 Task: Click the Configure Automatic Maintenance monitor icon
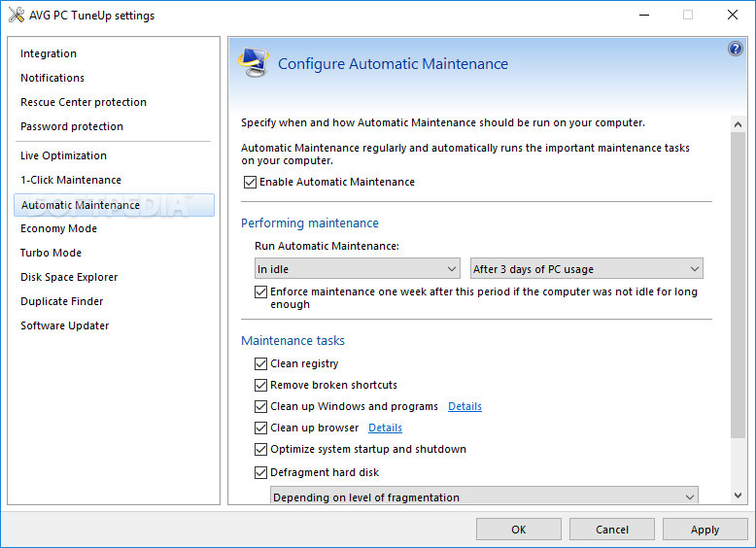(x=253, y=62)
